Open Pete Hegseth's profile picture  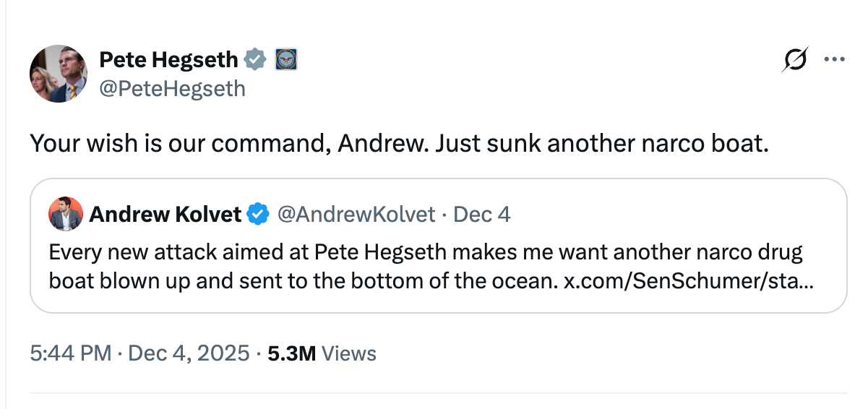tap(58, 73)
